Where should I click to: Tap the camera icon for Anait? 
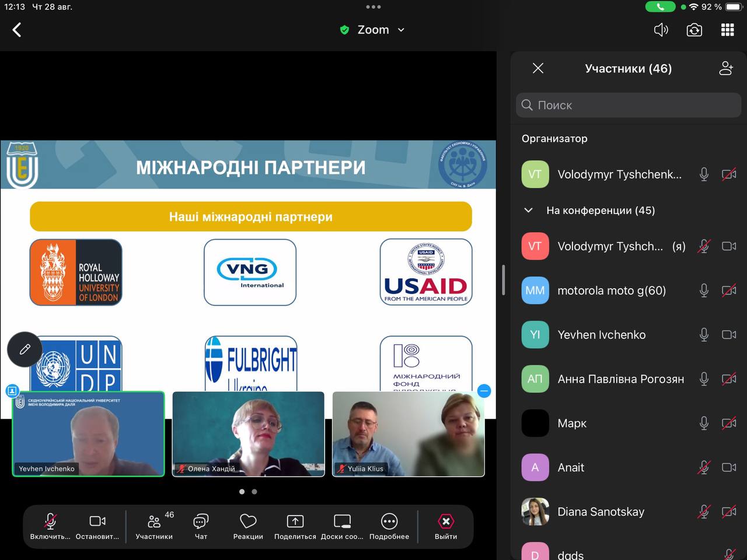tap(729, 467)
